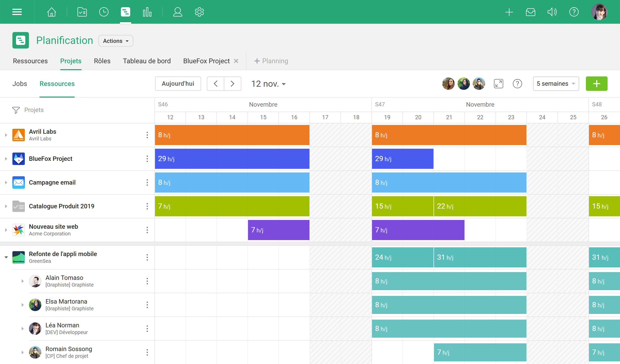620x364 pixels.
Task: Click the third resource avatar filter
Action: coord(479,84)
